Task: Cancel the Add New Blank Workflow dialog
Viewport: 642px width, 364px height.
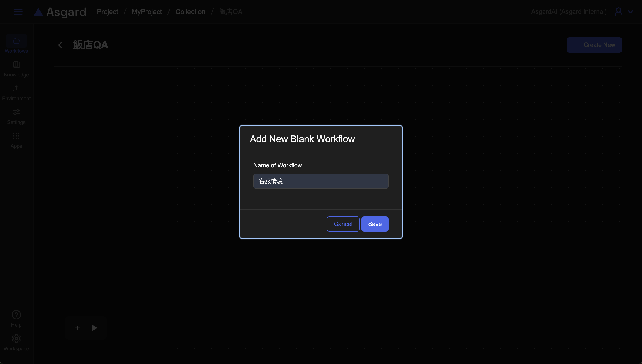Action: (343, 224)
